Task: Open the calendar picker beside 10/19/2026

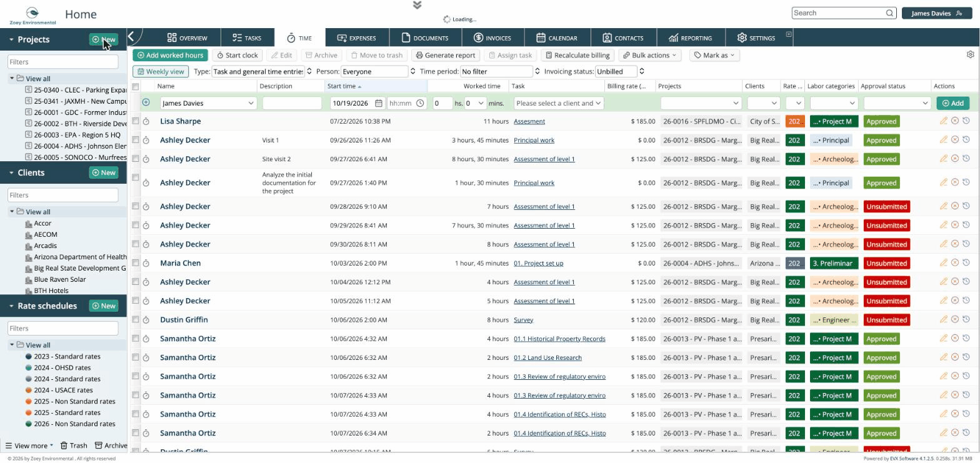Action: [x=378, y=103]
